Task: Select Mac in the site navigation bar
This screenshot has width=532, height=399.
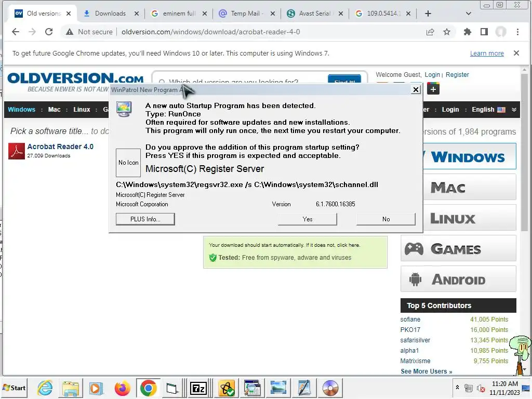Action: 54,110
